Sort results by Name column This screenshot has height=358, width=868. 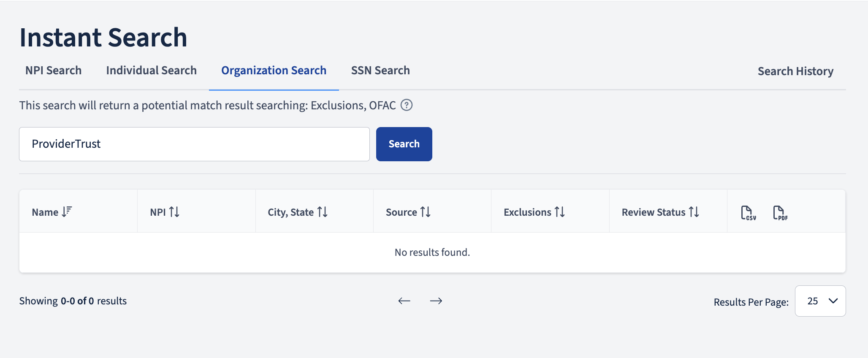(52, 212)
